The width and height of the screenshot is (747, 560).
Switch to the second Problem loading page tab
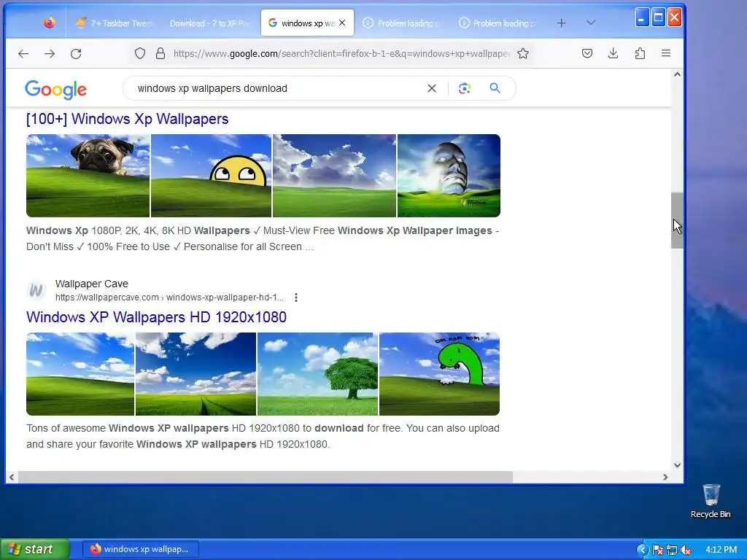pos(498,23)
